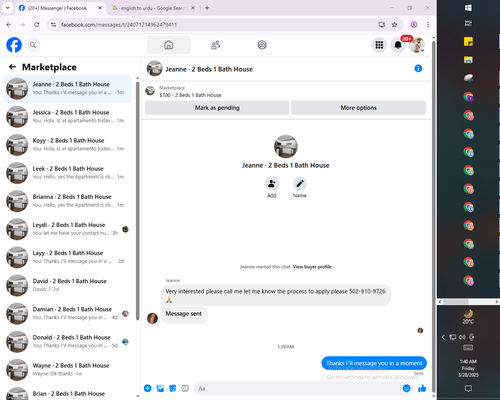Click the Thanks i'll message you bubble
500x400 pixels.
(374, 363)
